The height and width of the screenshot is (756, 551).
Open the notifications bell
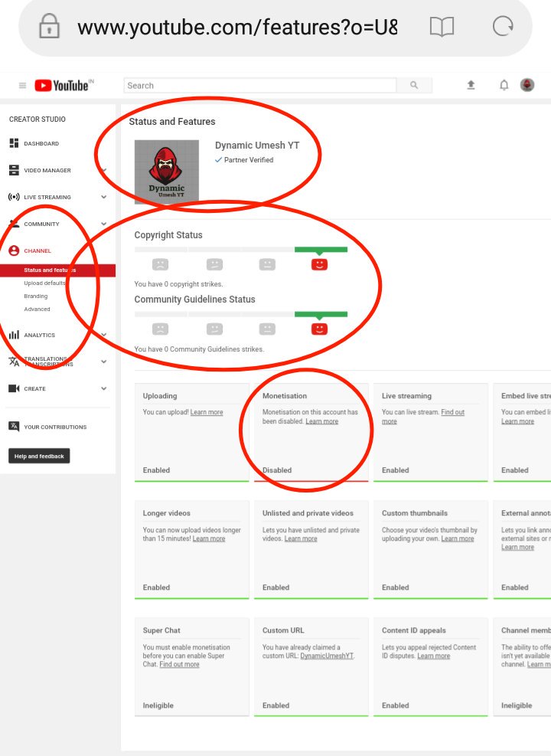[504, 85]
